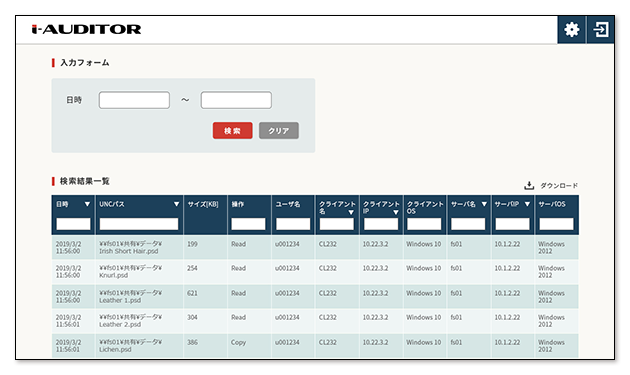The image size is (630, 375).
Task: Click the ユーザ名 column header label
Action: [288, 204]
